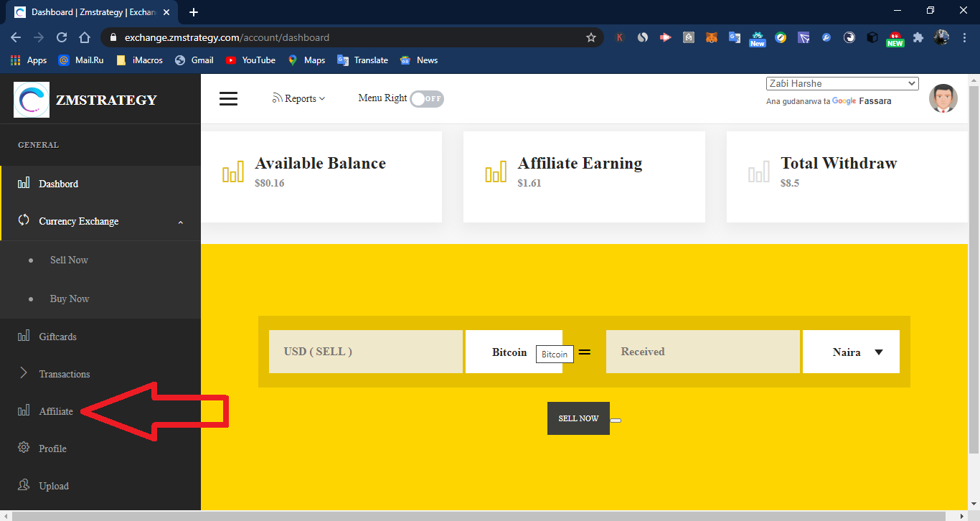Reload the page using browser refresh

[x=62, y=37]
